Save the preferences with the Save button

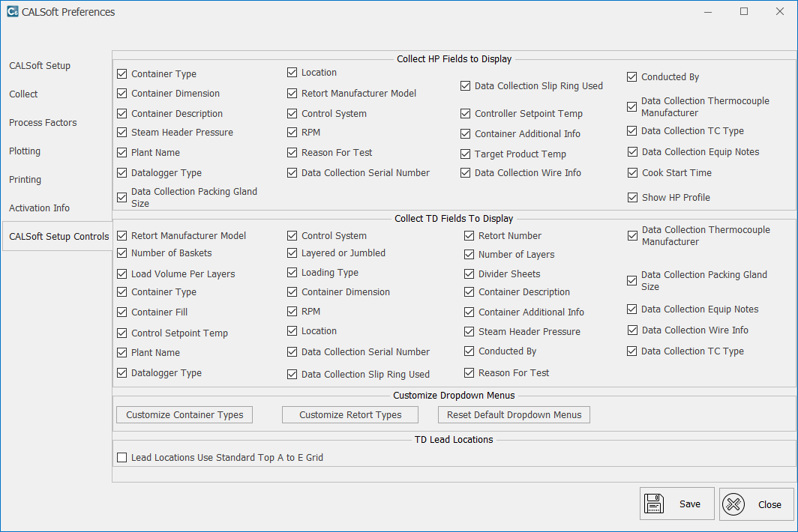pos(676,504)
